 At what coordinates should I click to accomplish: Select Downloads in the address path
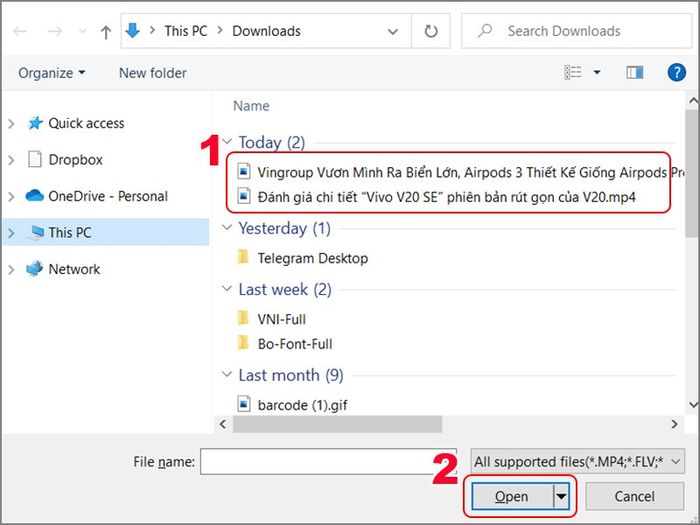click(267, 31)
